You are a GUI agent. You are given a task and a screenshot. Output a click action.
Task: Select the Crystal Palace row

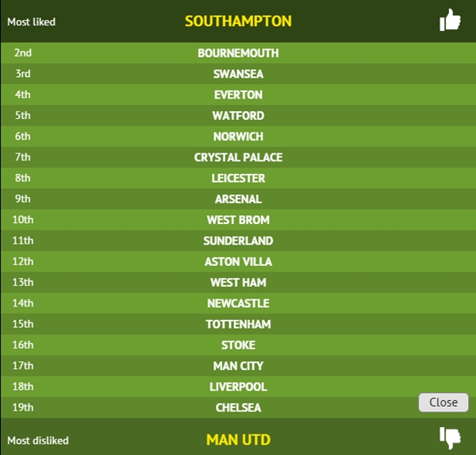click(238, 157)
